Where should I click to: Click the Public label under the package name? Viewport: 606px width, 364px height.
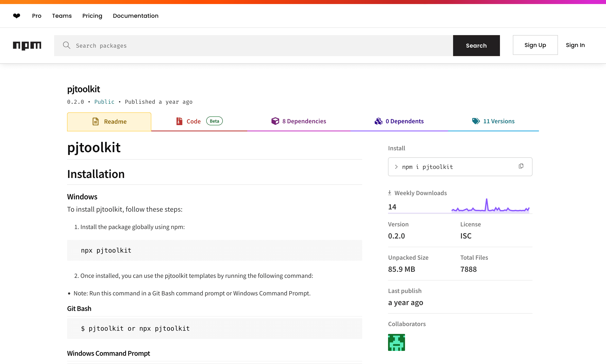[x=104, y=102]
